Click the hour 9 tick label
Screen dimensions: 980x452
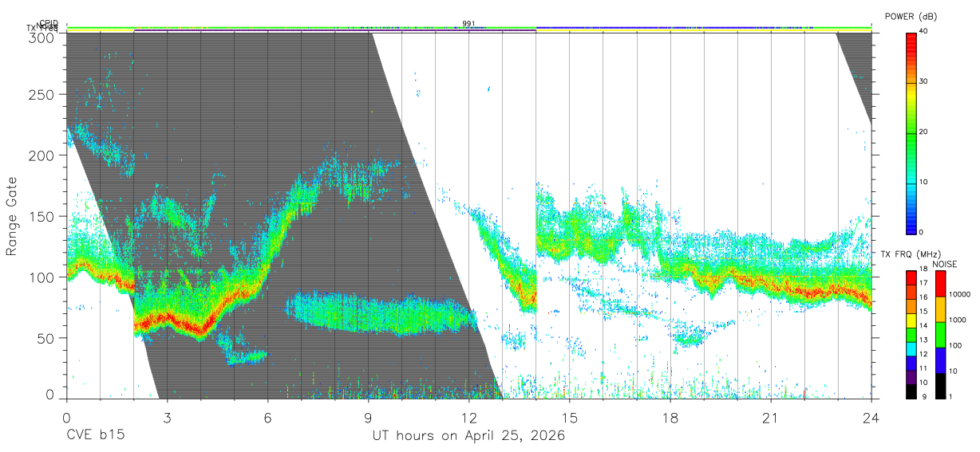point(368,418)
